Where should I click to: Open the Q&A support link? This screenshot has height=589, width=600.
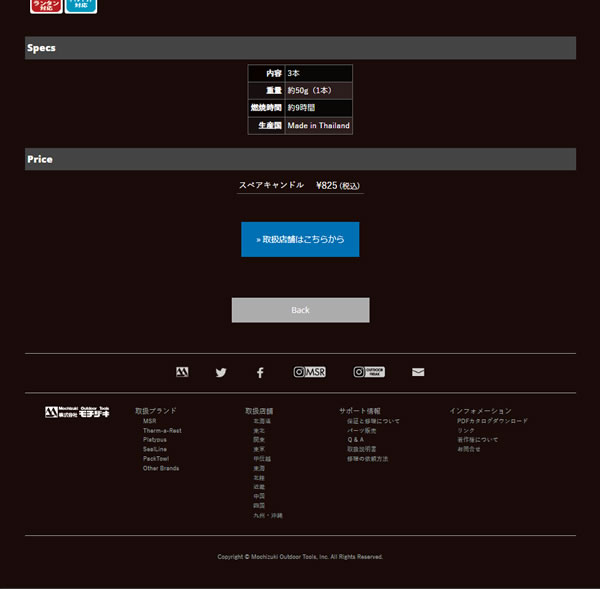tap(356, 440)
